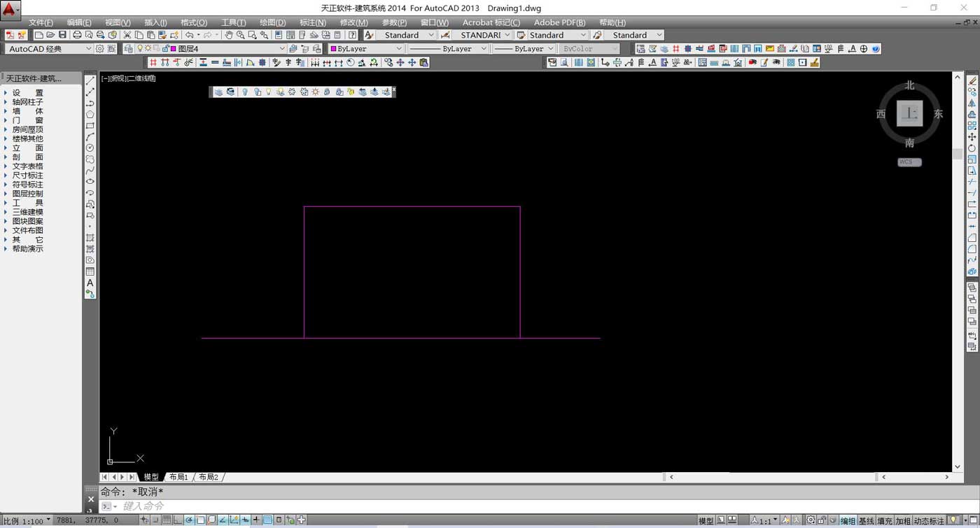Click the WCS button under the view cube
The width and height of the screenshot is (980, 528).
point(909,162)
